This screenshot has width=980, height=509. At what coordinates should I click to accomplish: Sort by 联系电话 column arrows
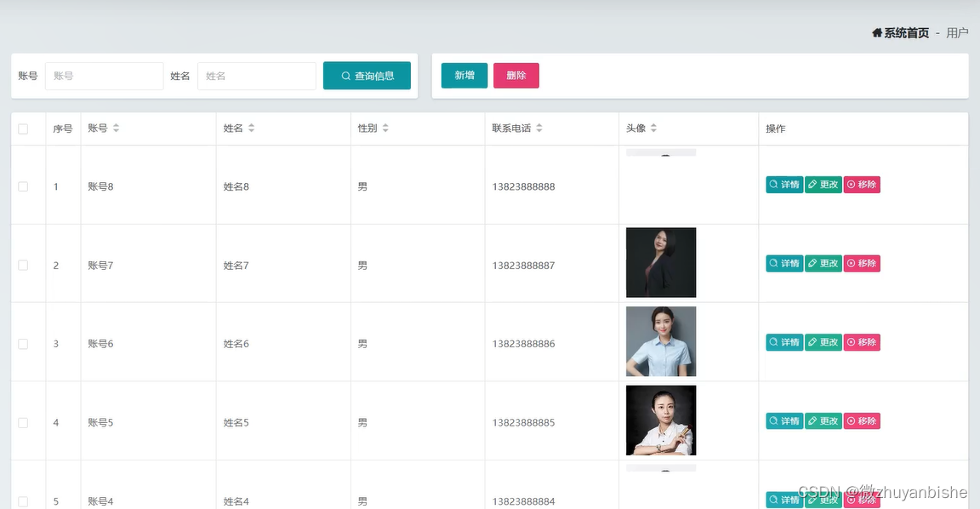pyautogui.click(x=539, y=129)
